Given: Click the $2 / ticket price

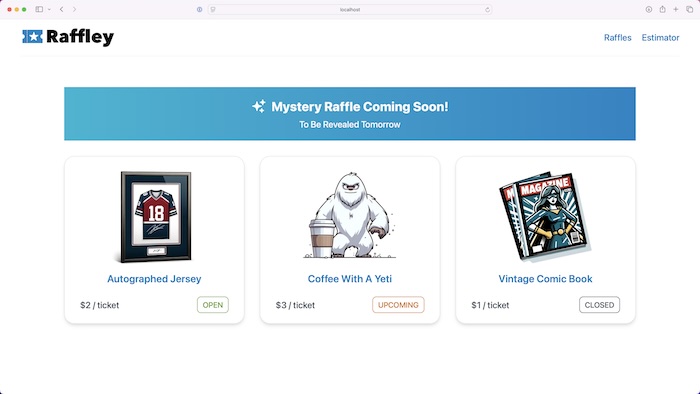Looking at the screenshot, I should click(100, 305).
